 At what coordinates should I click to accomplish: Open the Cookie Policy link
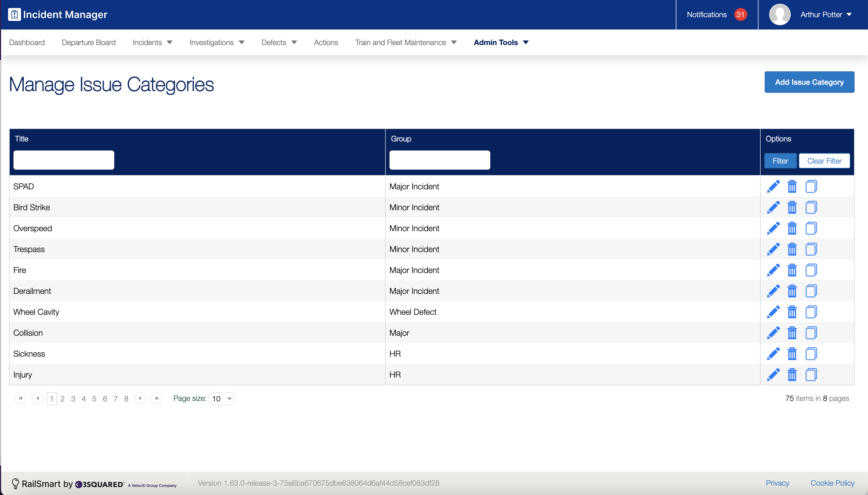[832, 483]
